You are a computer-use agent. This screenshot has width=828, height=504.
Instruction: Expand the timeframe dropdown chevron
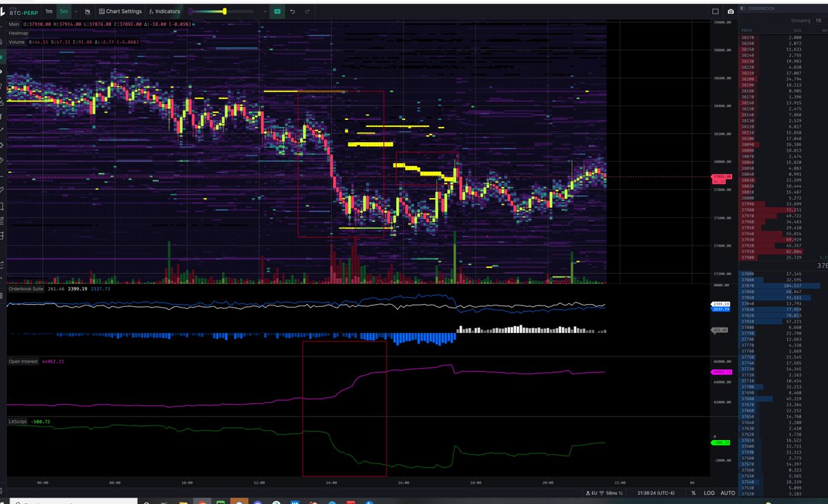click(75, 12)
